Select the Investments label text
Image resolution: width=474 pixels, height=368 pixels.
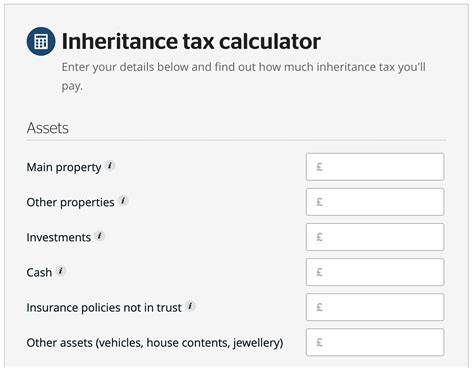pos(59,237)
